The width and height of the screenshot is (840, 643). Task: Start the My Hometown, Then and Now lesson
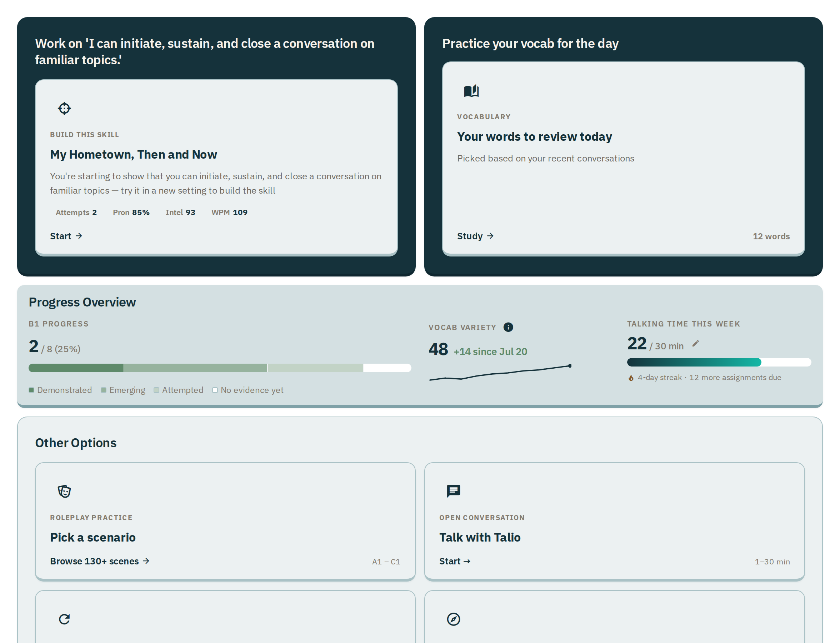coord(66,236)
